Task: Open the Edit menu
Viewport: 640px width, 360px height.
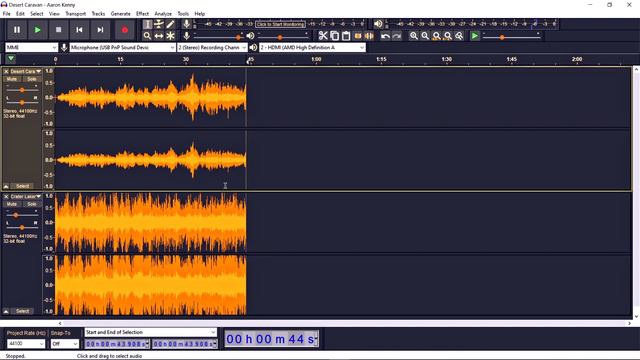Action: [20, 13]
